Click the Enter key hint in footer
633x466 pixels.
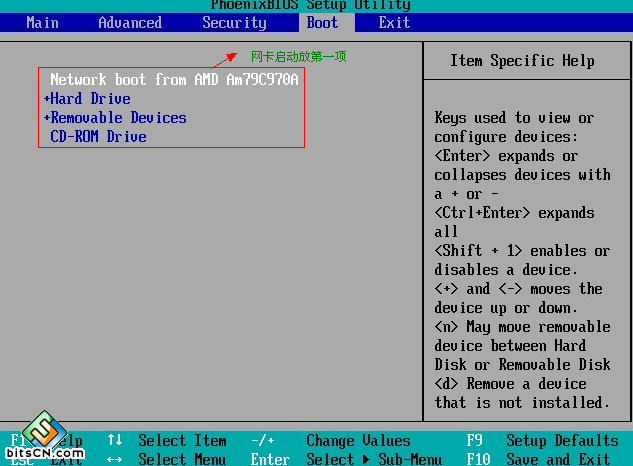tap(270, 459)
